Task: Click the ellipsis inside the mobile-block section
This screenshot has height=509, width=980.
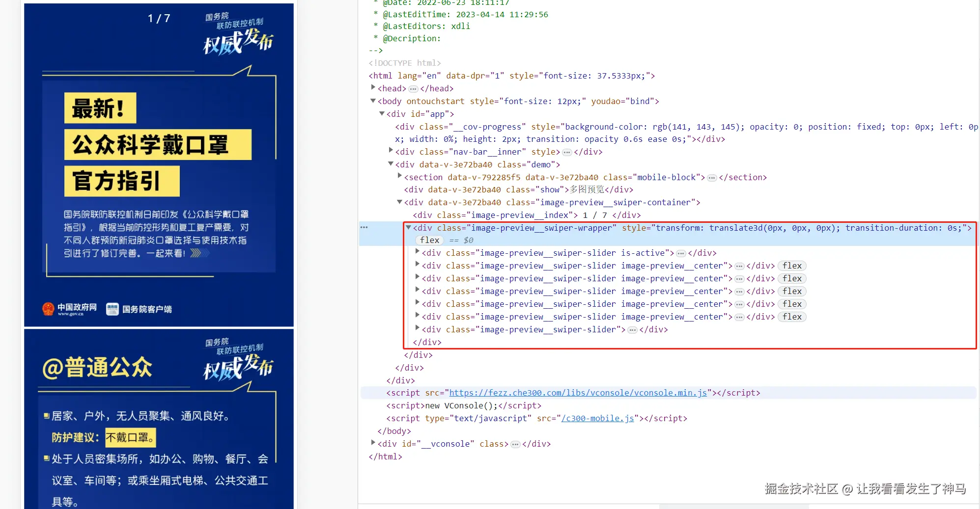Action: pos(712,178)
